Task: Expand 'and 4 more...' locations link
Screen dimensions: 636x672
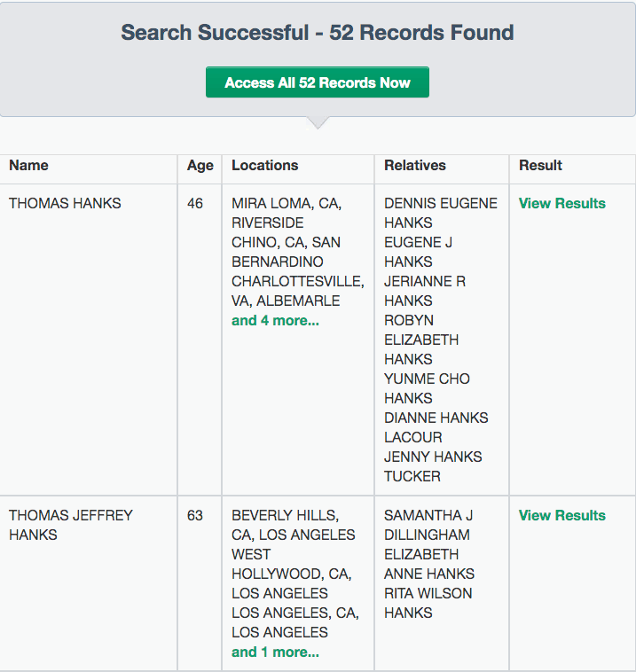Action: (275, 321)
